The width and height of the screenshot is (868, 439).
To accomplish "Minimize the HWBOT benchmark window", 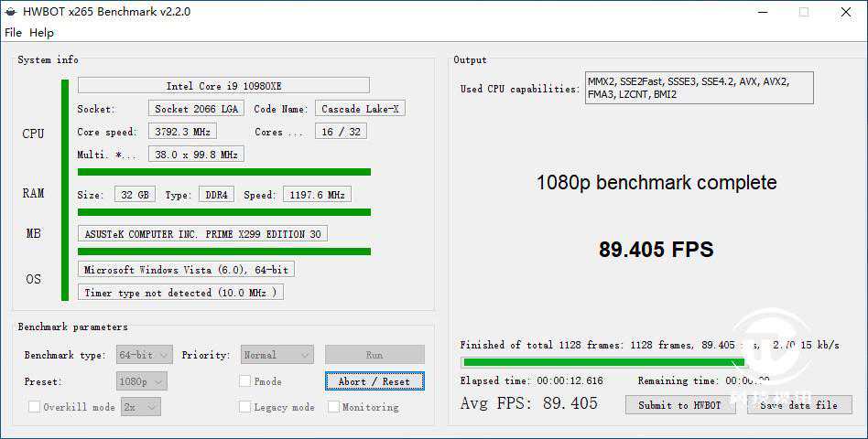I will click(x=761, y=12).
